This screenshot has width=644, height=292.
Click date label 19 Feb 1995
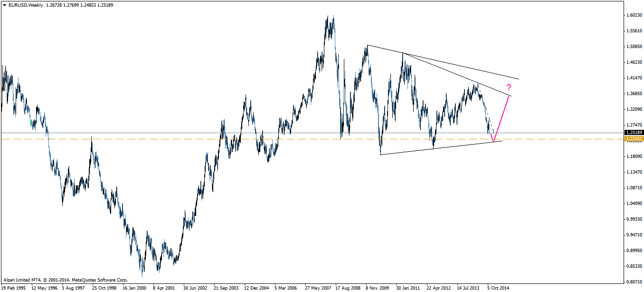tap(13, 288)
